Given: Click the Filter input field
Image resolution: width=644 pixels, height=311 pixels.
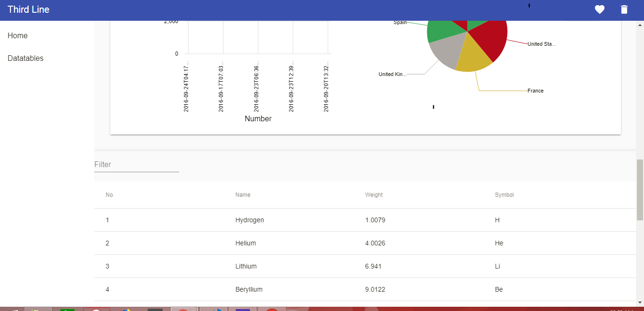Looking at the screenshot, I should point(137,165).
